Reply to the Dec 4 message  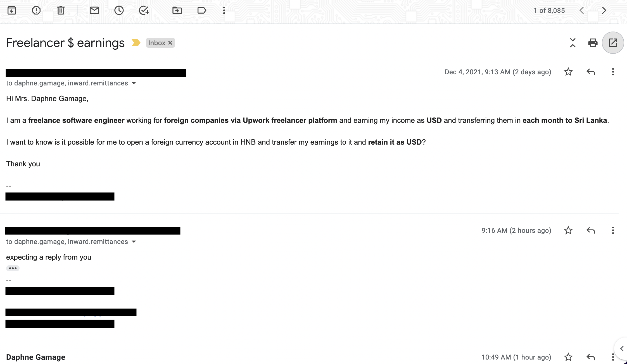click(590, 72)
